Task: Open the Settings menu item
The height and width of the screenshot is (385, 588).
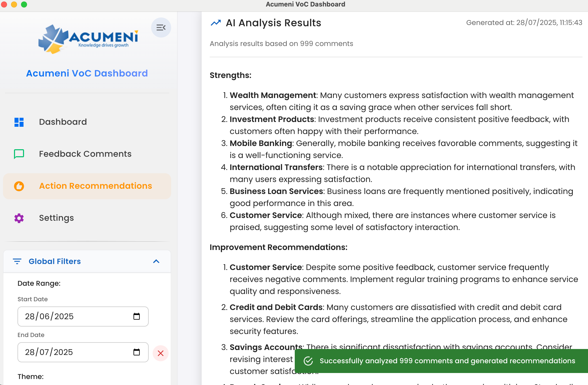Action: pos(56,218)
